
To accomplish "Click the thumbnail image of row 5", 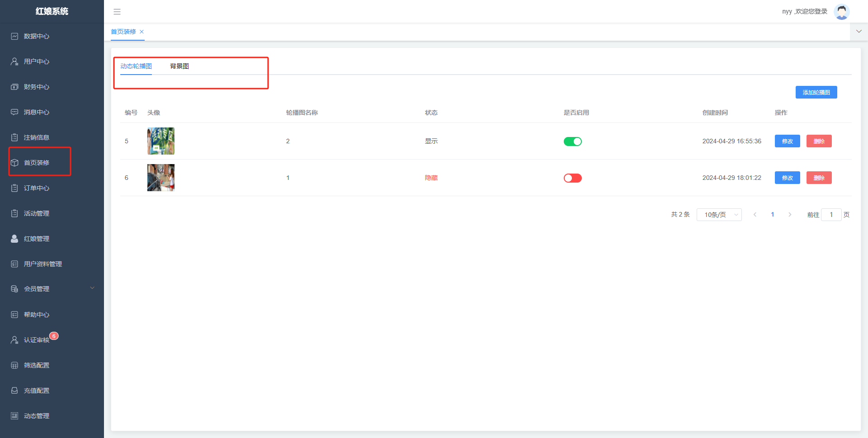I will coord(161,141).
